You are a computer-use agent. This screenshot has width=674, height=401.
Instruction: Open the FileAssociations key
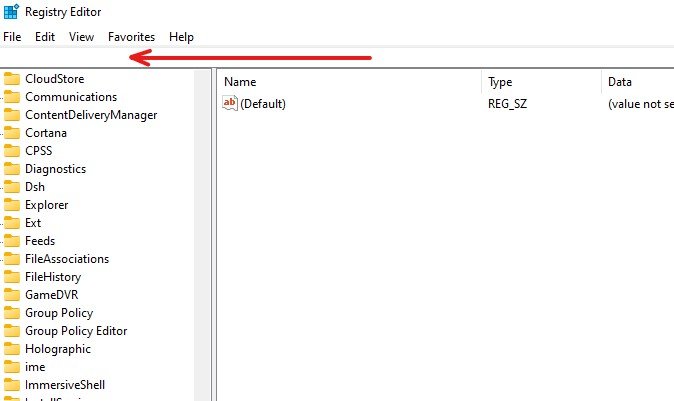point(67,259)
